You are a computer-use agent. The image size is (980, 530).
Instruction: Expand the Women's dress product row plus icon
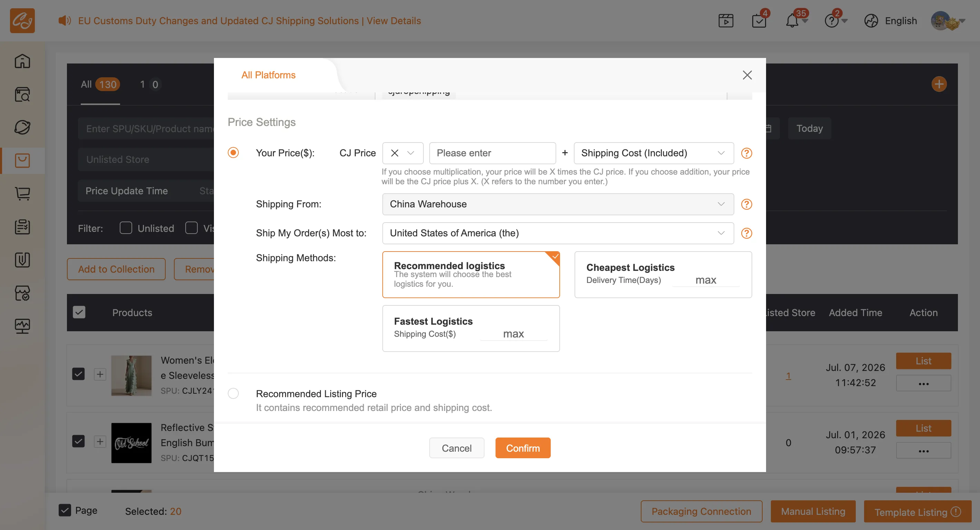coord(100,374)
